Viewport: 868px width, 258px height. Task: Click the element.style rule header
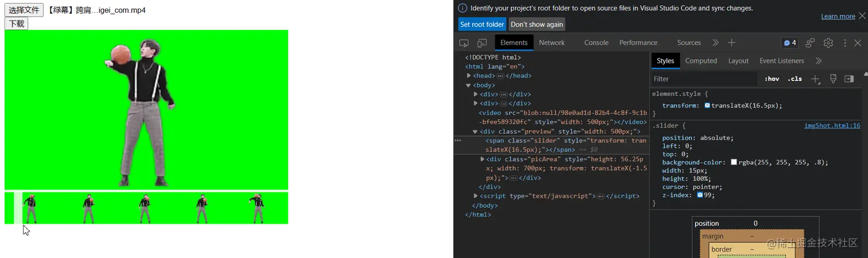coord(680,93)
